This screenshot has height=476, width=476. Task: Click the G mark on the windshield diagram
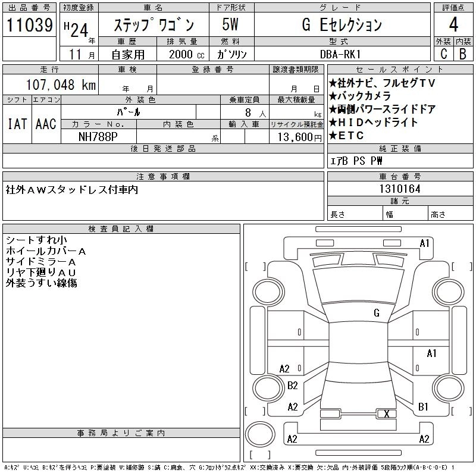pyautogui.click(x=377, y=313)
